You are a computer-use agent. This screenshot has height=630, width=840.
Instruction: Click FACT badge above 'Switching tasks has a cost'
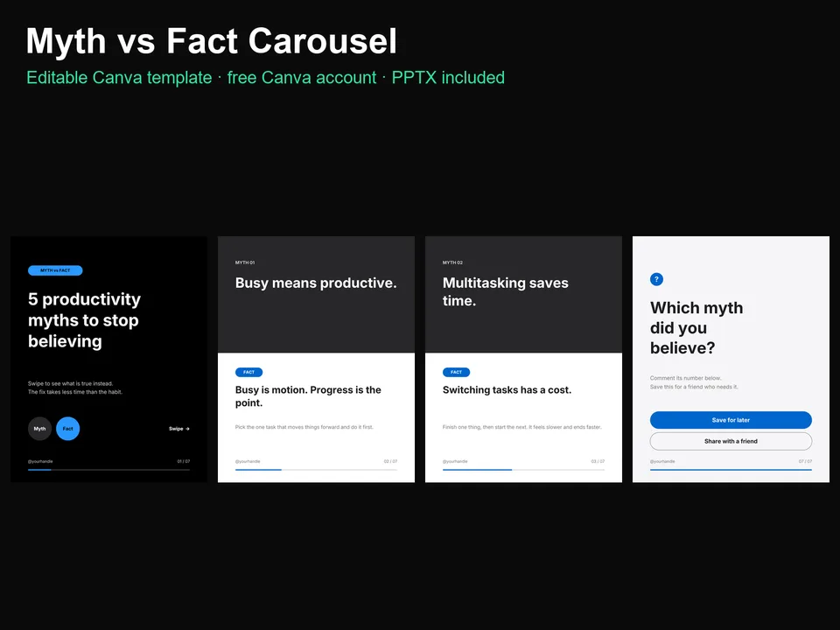coord(456,372)
